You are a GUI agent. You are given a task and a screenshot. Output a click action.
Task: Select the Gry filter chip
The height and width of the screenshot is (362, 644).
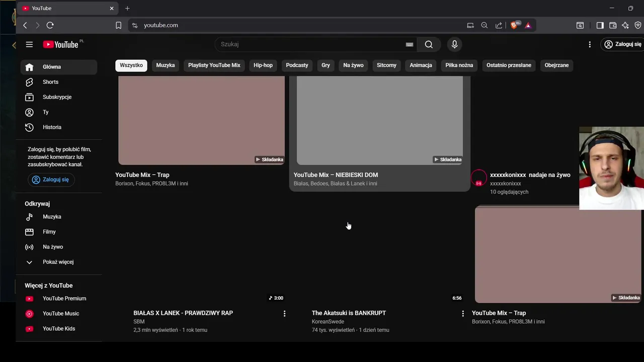[x=326, y=65]
